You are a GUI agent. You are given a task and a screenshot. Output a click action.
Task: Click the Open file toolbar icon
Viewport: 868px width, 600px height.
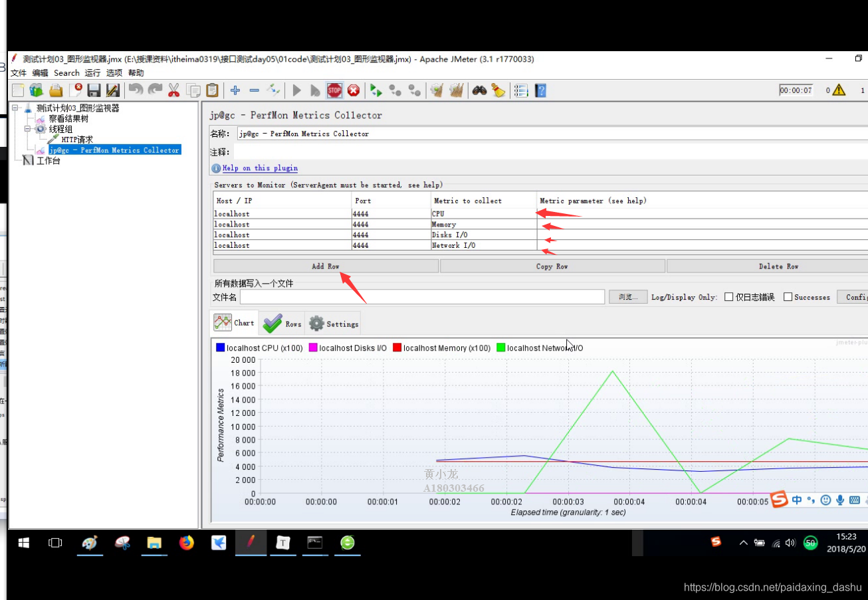(56, 90)
